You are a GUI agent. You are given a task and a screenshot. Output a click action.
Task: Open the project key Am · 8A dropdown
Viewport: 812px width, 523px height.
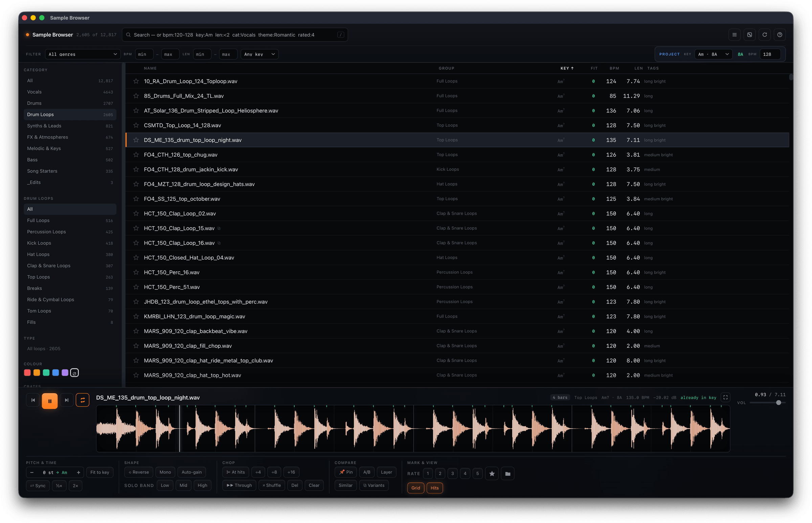[x=714, y=54]
